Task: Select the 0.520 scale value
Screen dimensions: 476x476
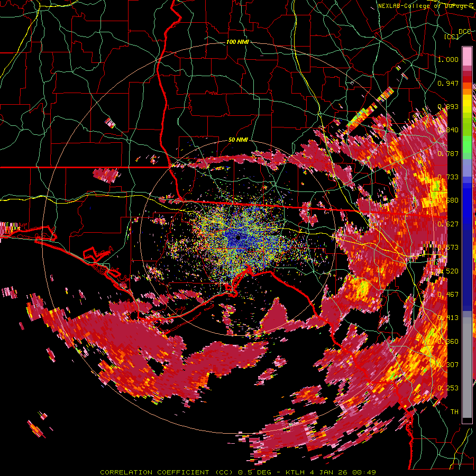Action: 448,271
